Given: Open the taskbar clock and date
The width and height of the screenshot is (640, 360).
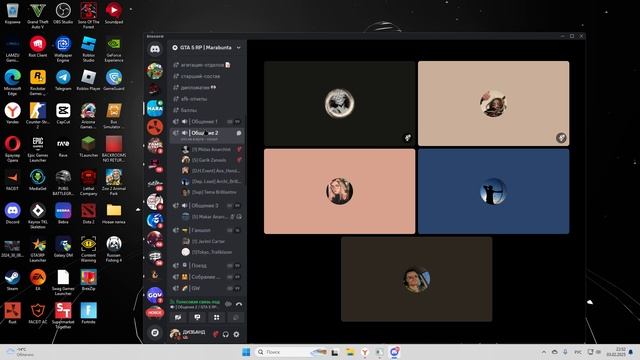Looking at the screenshot, I should click(616, 352).
